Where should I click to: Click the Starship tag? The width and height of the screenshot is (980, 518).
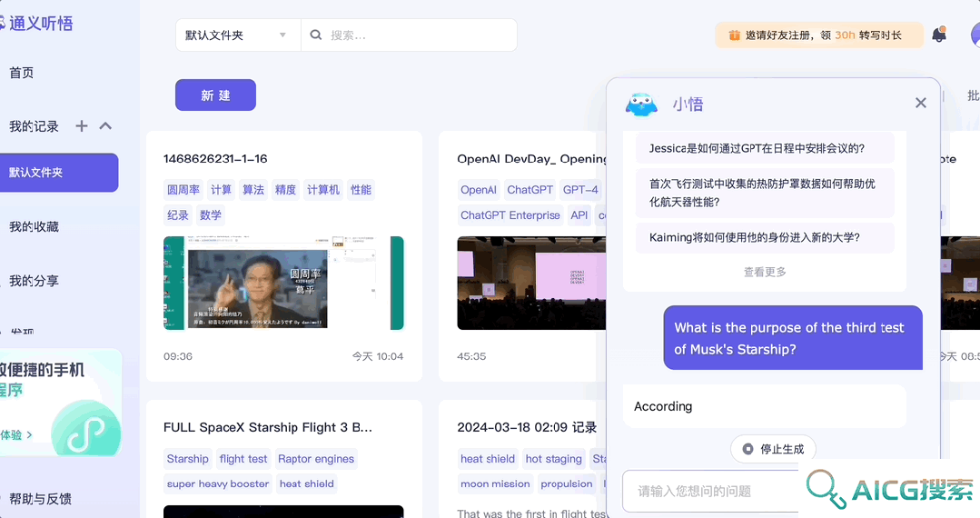pos(187,459)
